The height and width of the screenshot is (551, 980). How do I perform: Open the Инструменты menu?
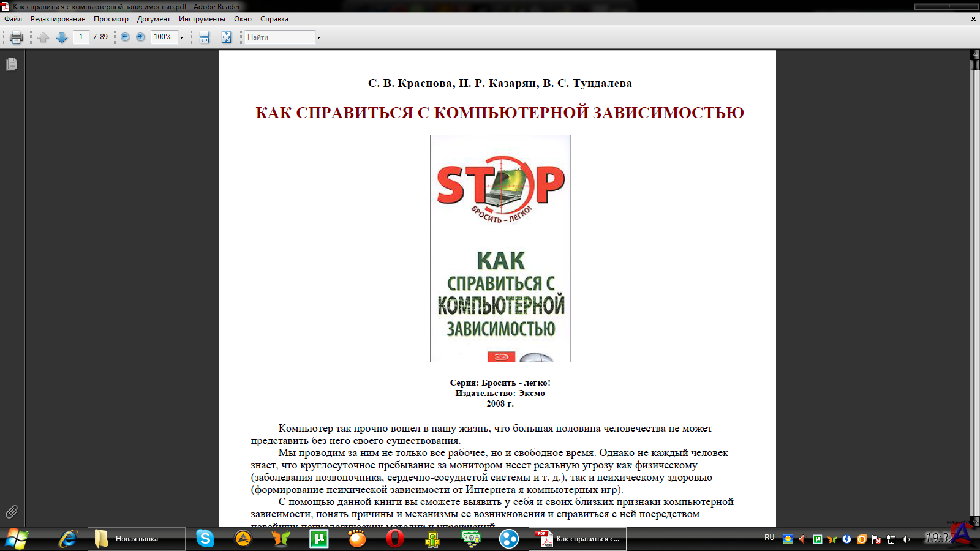tap(202, 19)
